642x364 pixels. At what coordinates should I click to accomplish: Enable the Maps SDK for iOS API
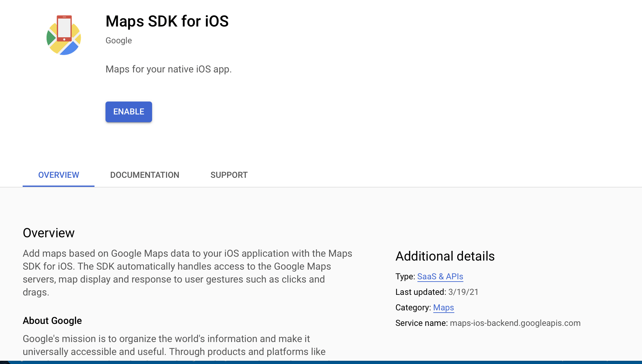point(129,112)
